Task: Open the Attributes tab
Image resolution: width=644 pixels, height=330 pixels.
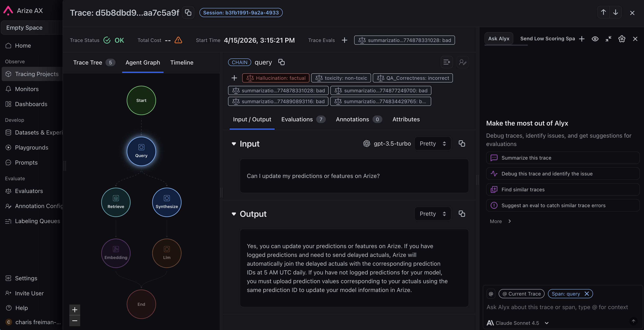Action: (x=406, y=119)
